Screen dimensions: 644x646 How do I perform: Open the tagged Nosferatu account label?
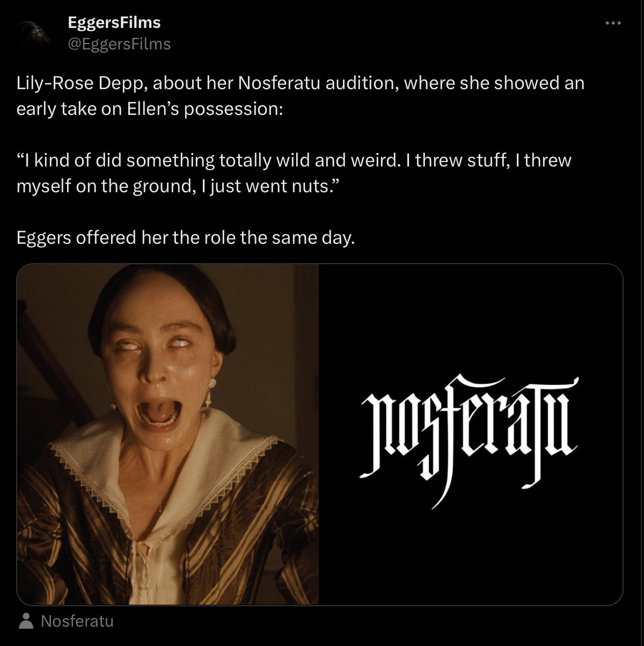77,621
